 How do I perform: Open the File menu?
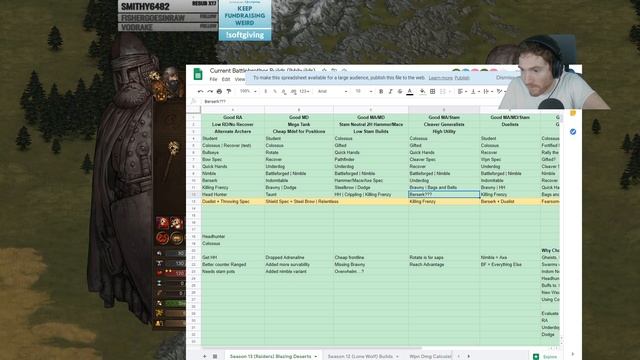tap(213, 79)
